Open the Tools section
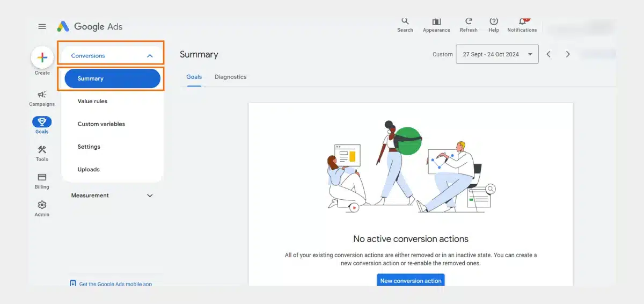 pos(42,153)
